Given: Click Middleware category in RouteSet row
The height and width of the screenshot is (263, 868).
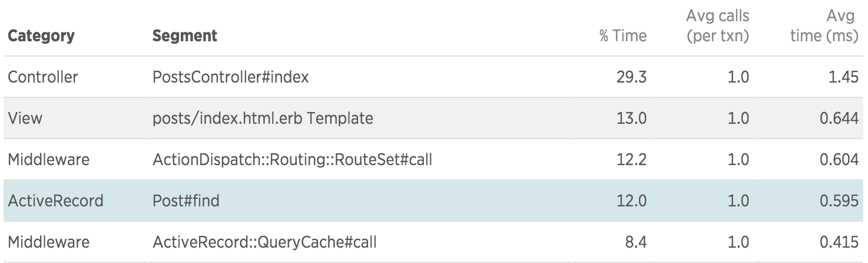Looking at the screenshot, I should click(49, 159).
